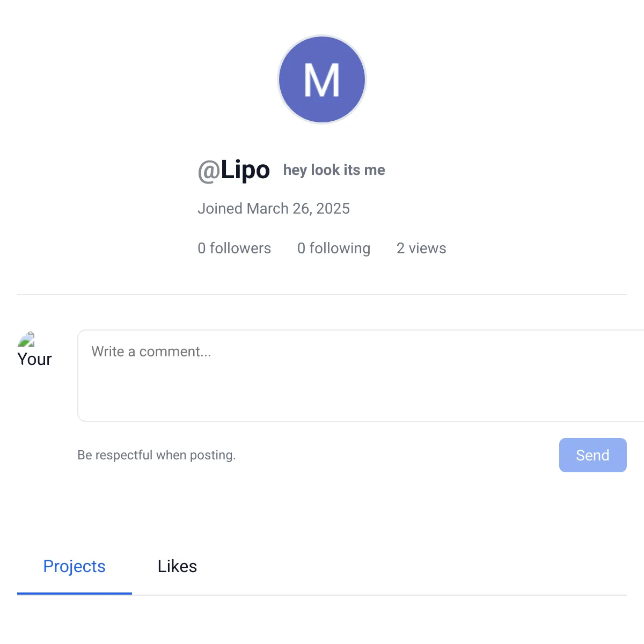Open the '0 followers' list
This screenshot has height=644, width=644.
click(x=234, y=248)
